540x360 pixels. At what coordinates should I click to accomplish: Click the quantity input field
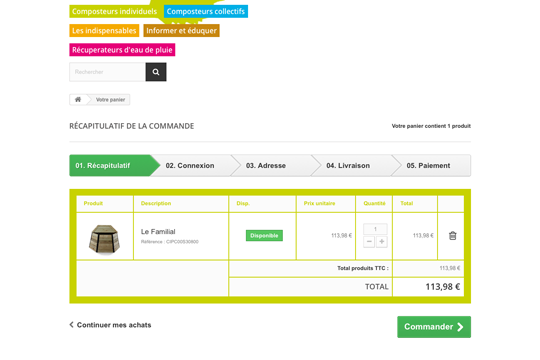[375, 229]
